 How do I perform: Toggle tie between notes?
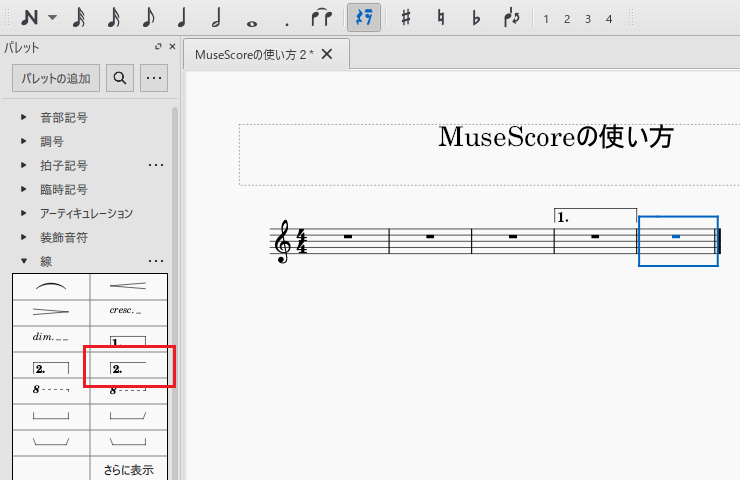[321, 18]
